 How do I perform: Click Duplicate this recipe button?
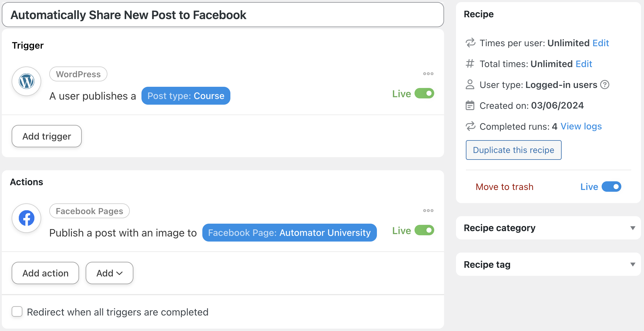coord(513,150)
